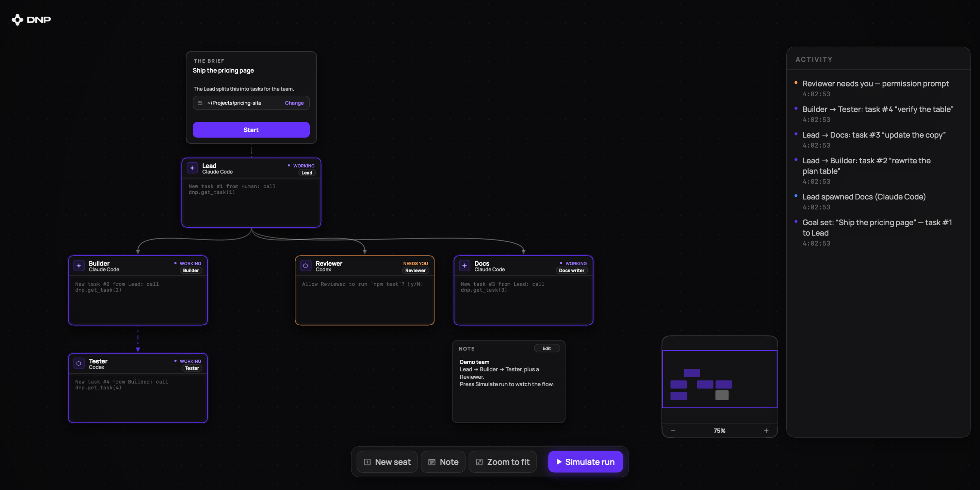Click the Lead role badge
980x490 pixels.
(x=307, y=173)
